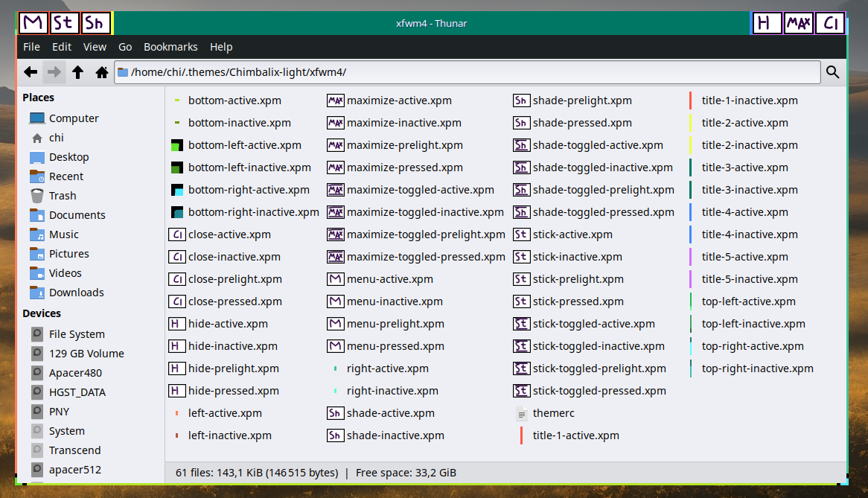Screen dimensions: 868x498
Task: Select the close-pressed.xpm file icon
Action: [176, 301]
